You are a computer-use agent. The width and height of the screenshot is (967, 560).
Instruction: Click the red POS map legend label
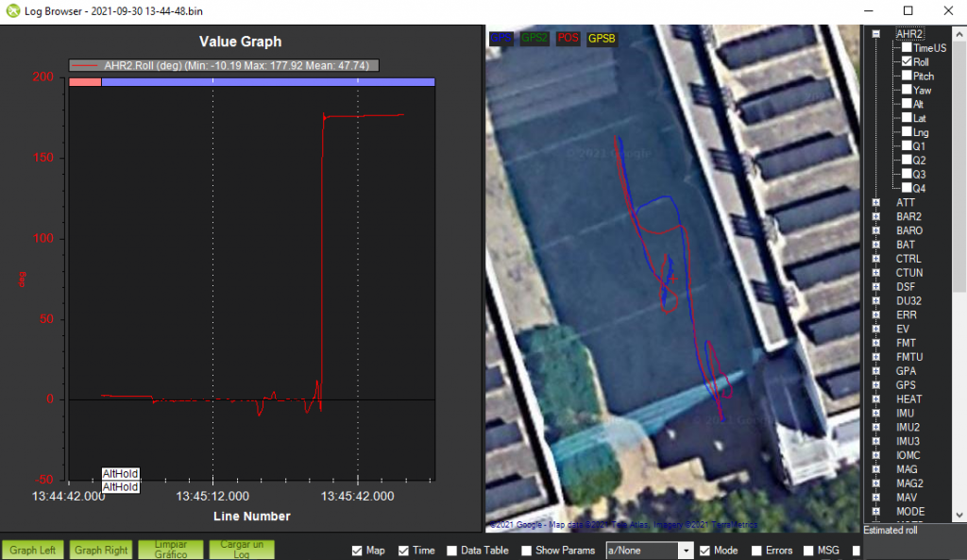(x=568, y=39)
